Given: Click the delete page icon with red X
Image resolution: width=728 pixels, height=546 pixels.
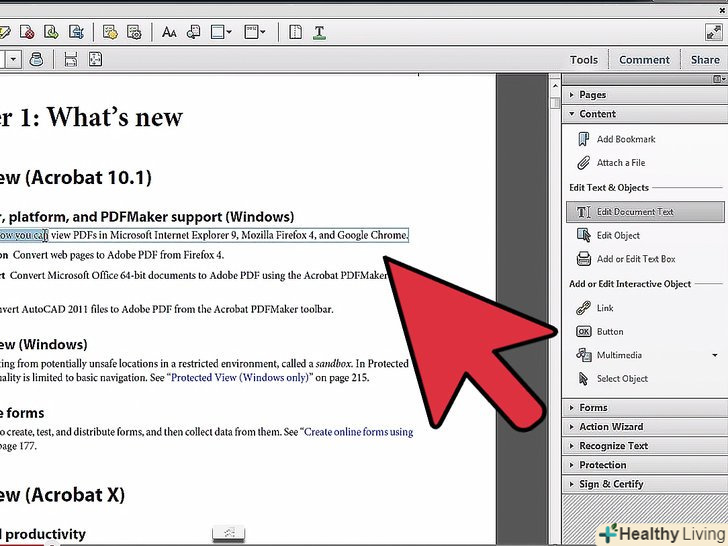Looking at the screenshot, I should coord(27,32).
